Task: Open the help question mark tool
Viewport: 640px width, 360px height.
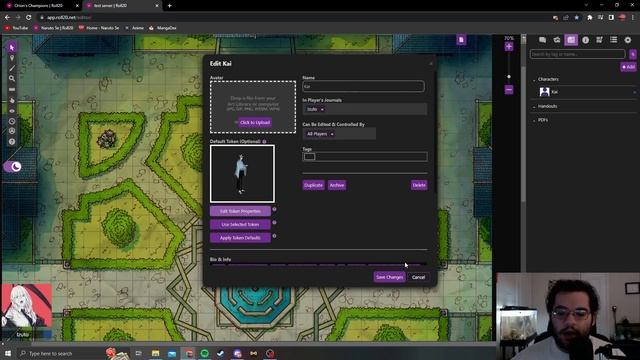Action: pyautogui.click(x=12, y=142)
